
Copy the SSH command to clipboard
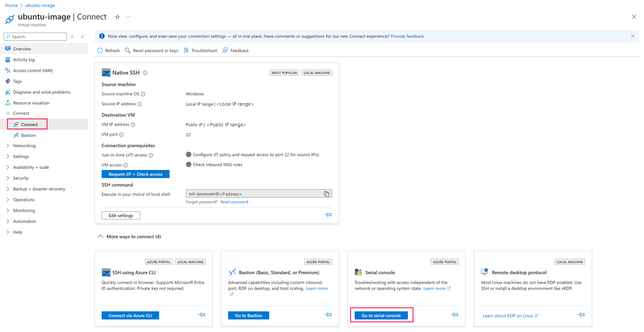pos(326,194)
